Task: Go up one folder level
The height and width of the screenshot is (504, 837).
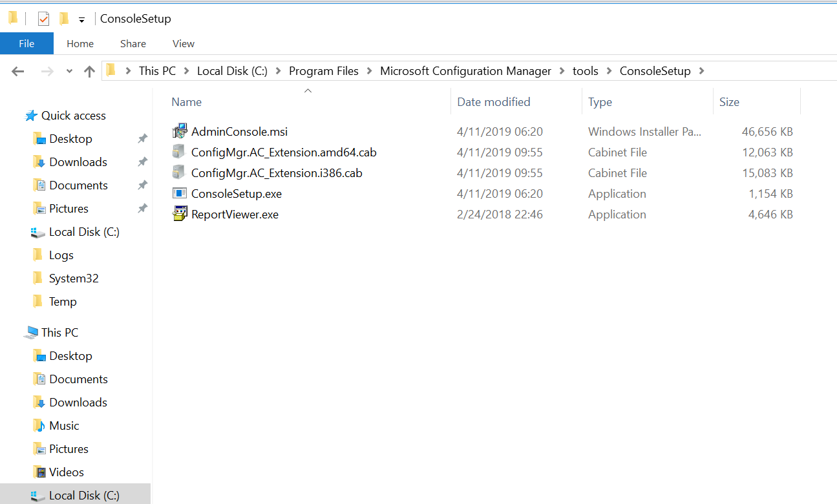Action: click(x=89, y=71)
